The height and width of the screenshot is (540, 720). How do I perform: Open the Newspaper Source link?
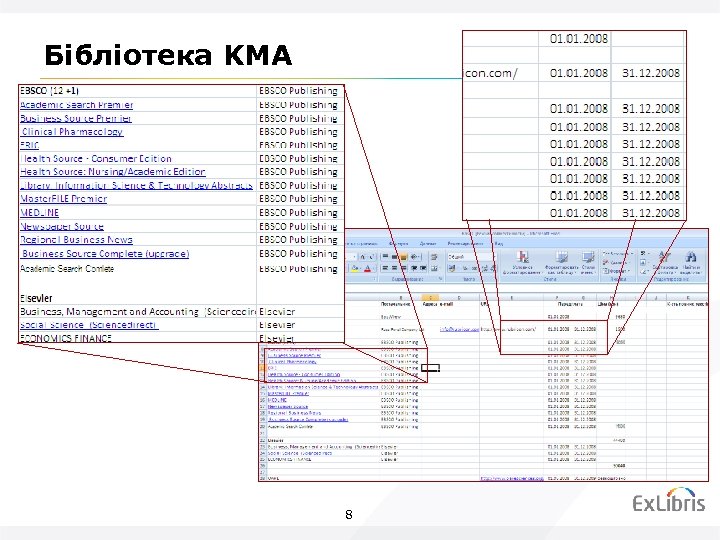(x=62, y=226)
